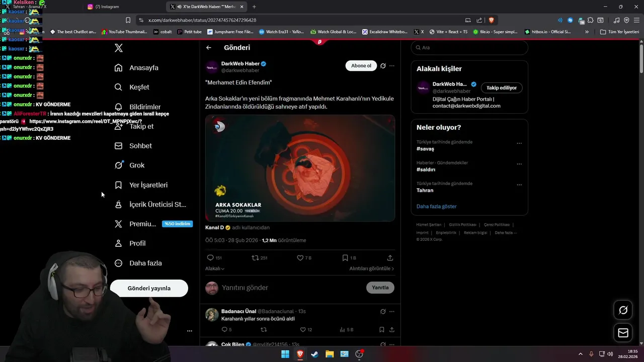Open Grok from the sidebar
Image resolution: width=644 pixels, height=362 pixels.
tap(129, 165)
